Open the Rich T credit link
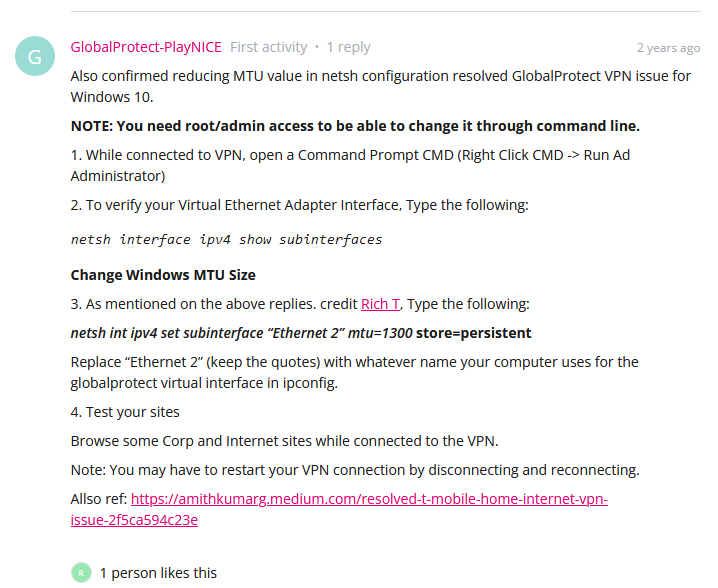Screen dimensions: 718x588 click(x=380, y=304)
